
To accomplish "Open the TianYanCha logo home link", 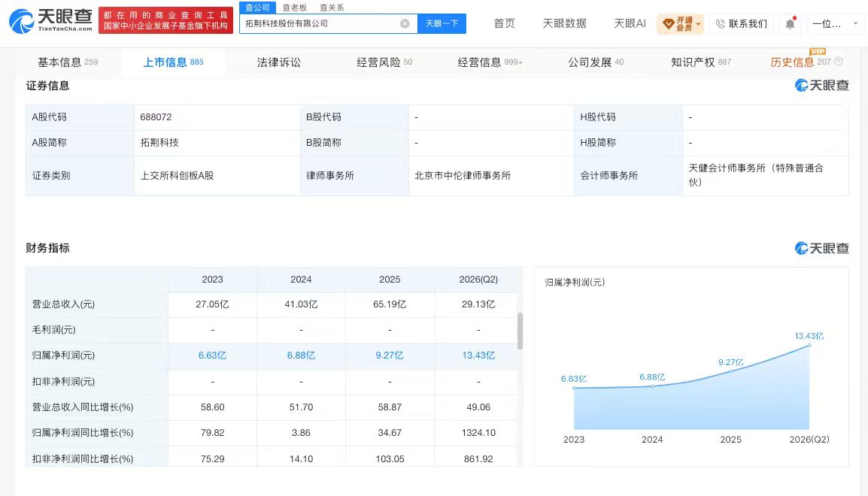I will pos(51,21).
